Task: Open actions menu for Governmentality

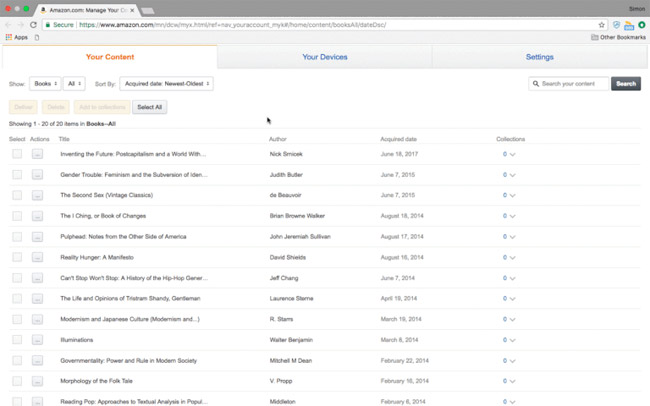Action: [37, 360]
